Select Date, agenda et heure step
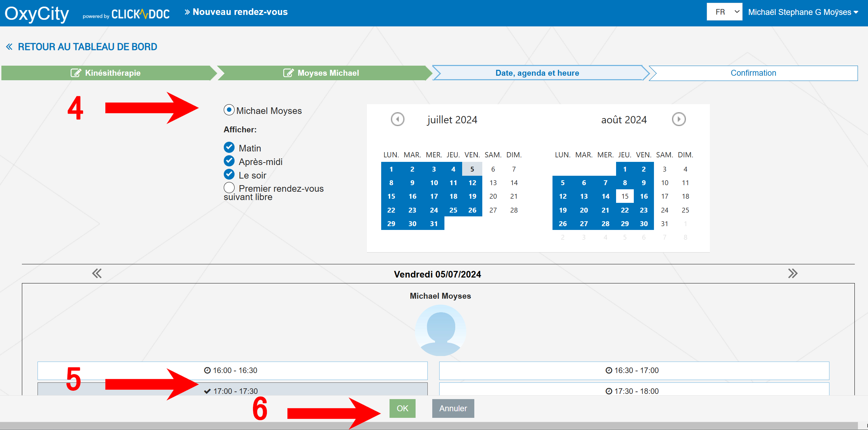This screenshot has height=430, width=868. 537,73
